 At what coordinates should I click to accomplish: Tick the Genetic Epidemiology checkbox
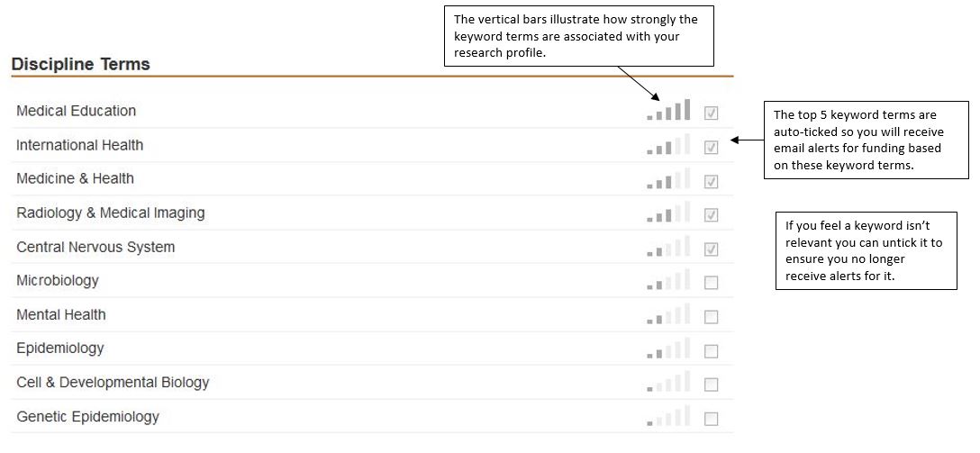712,419
